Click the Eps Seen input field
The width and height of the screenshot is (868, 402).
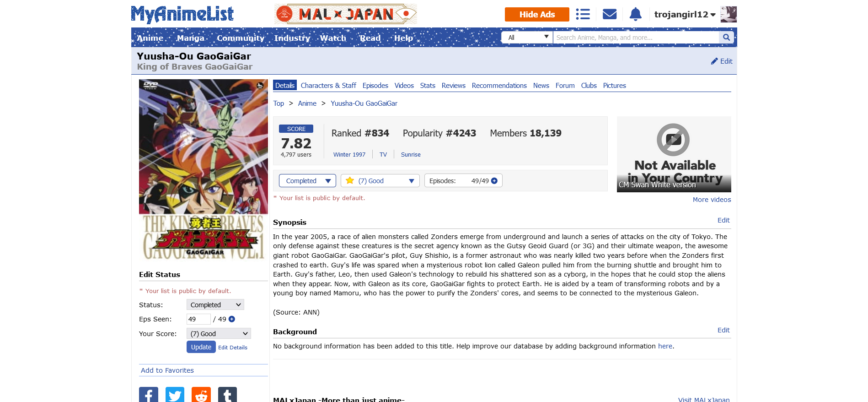click(x=198, y=319)
